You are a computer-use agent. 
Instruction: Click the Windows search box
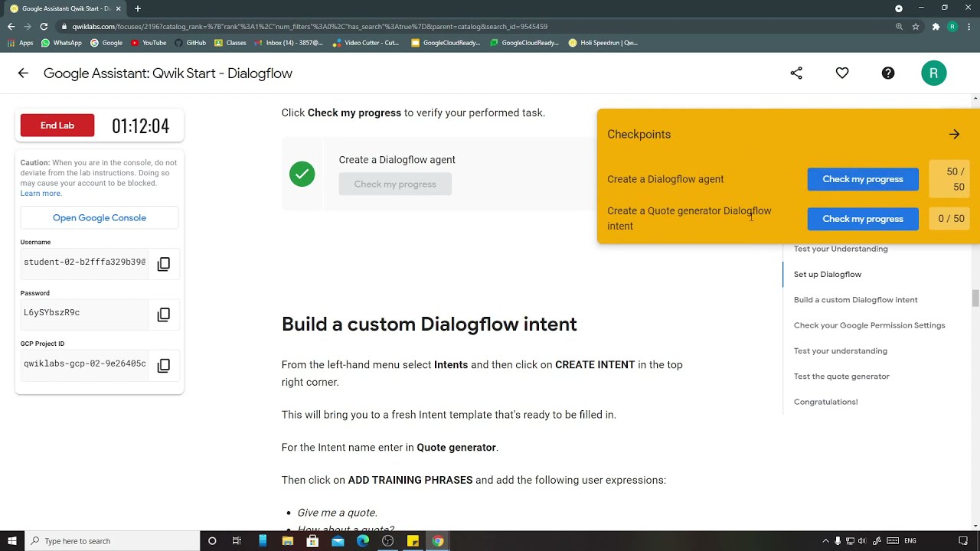tap(112, 541)
